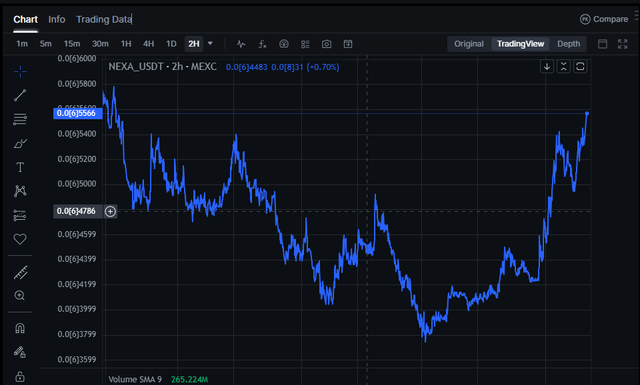Select the active 2H interval

tap(194, 44)
